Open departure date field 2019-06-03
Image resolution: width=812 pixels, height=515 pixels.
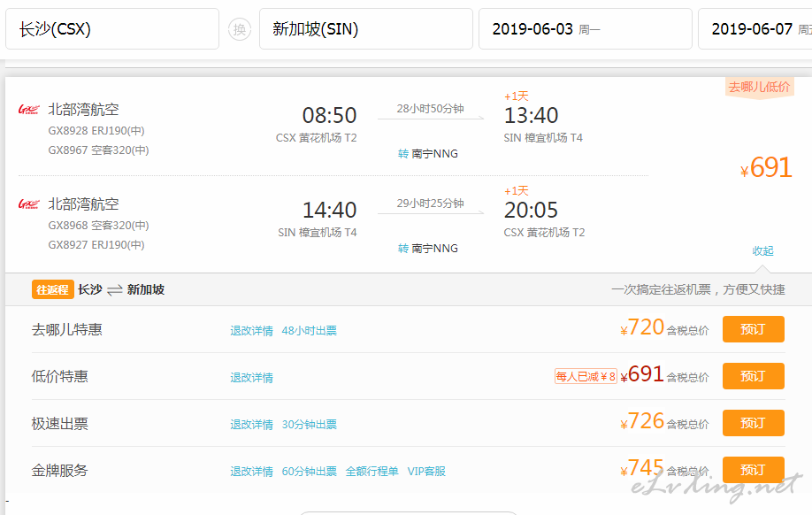click(586, 29)
